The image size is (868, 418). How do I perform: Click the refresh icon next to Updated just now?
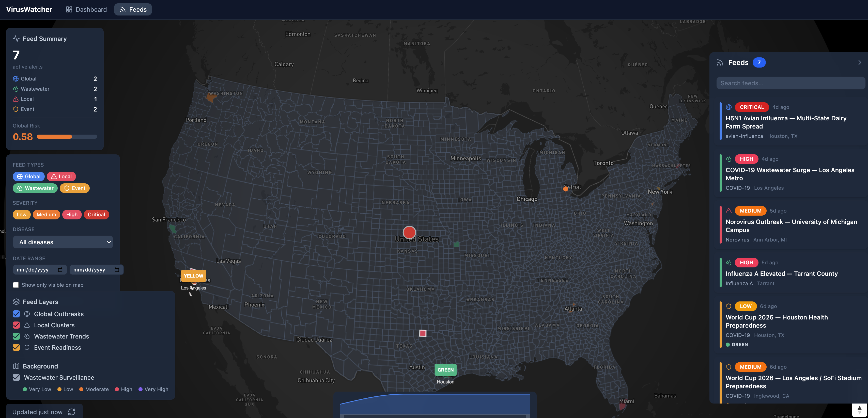pos(71,412)
